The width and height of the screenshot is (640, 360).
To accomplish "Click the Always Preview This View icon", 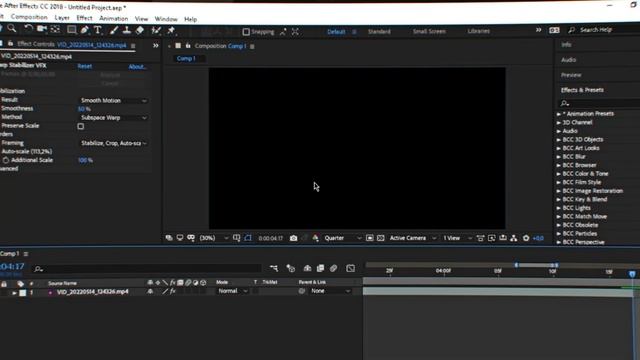I will point(169,238).
